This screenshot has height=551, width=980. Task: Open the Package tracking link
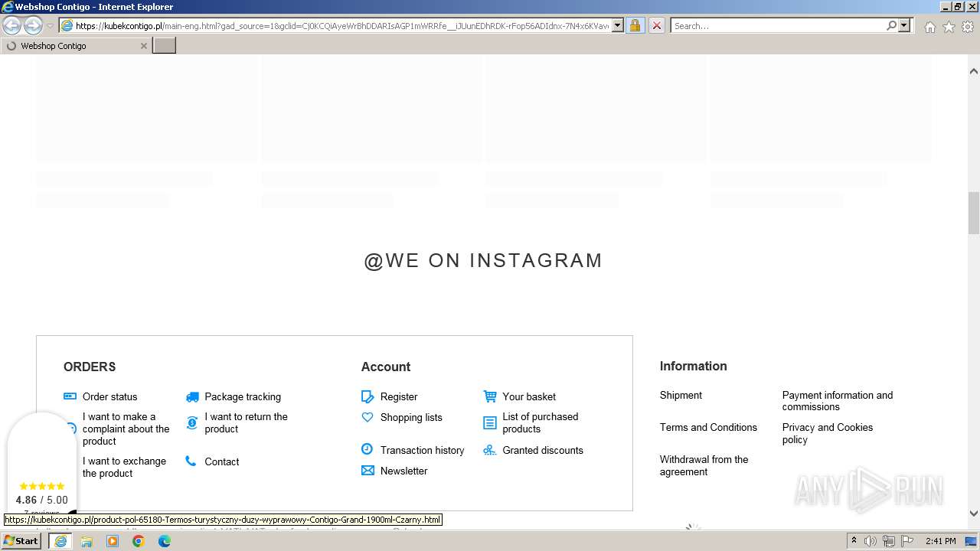[x=243, y=396]
